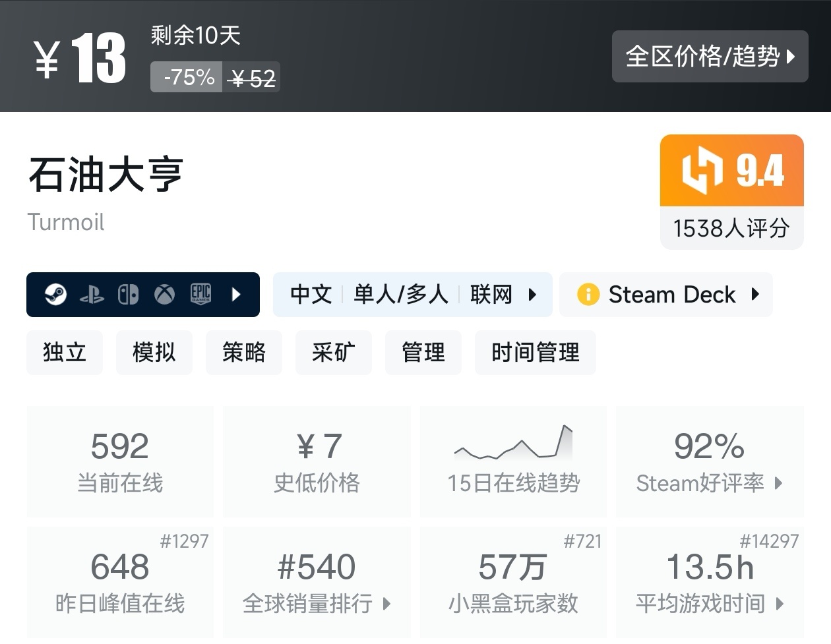Expand the 联网 feature details chevron

point(532,295)
